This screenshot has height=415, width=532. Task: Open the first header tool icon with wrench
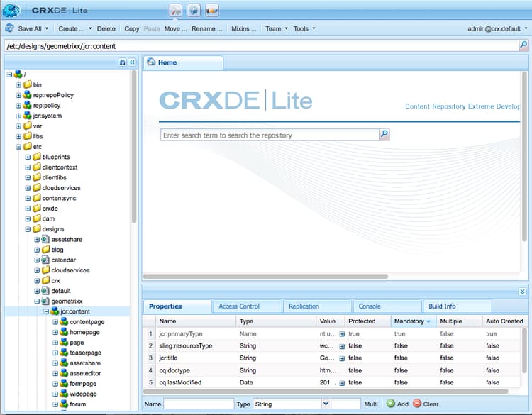point(176,11)
